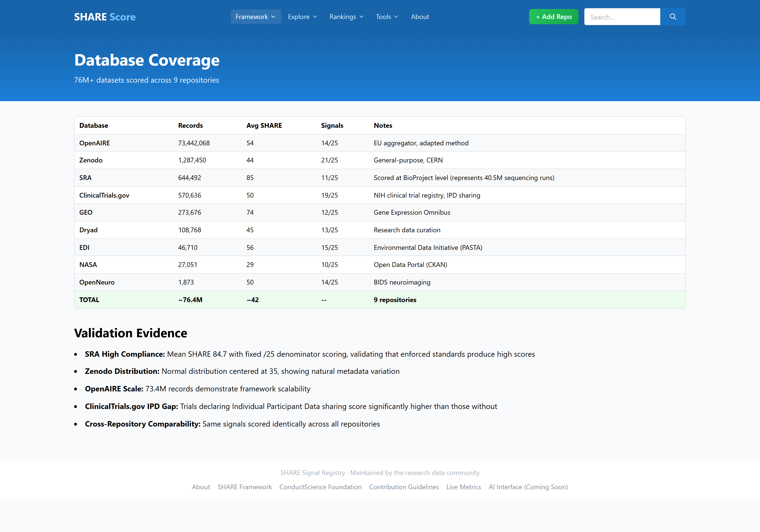Open the Contribution Guidelines link
This screenshot has height=532, width=760.
point(404,487)
